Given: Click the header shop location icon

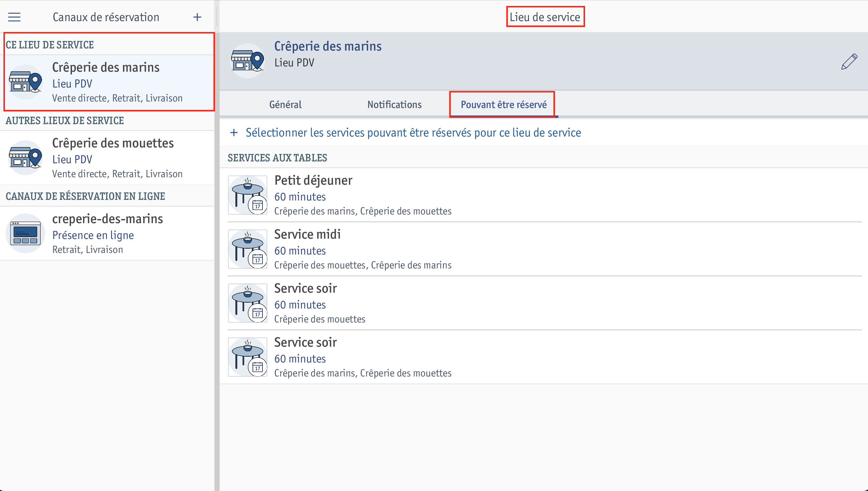Looking at the screenshot, I should point(247,61).
